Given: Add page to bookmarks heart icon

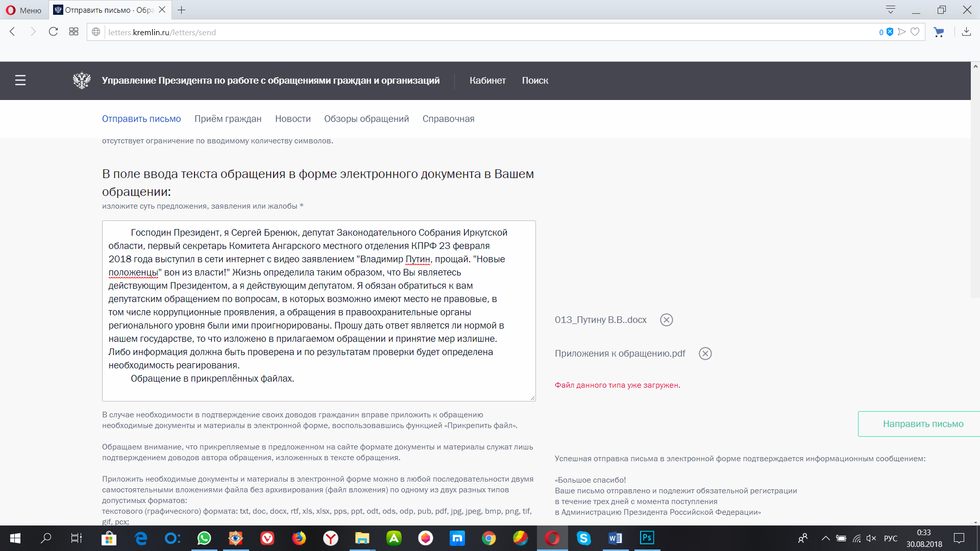Looking at the screenshot, I should (x=915, y=32).
